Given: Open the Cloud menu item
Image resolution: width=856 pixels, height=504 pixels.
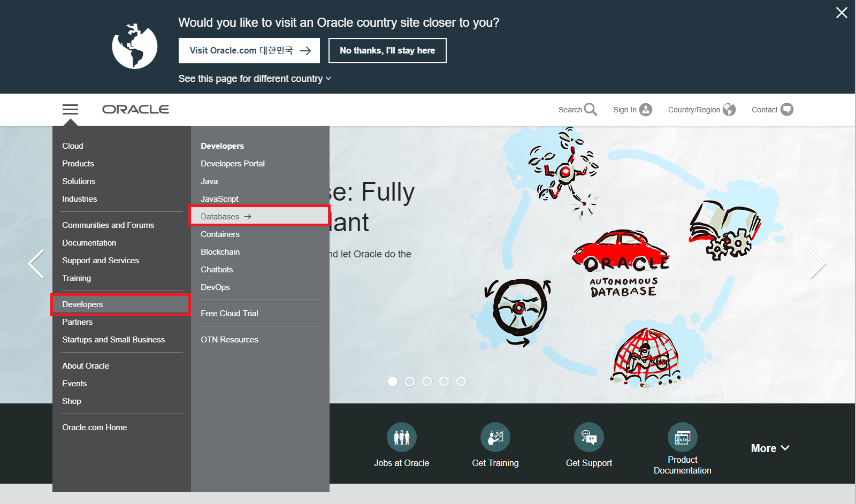Looking at the screenshot, I should tap(73, 146).
